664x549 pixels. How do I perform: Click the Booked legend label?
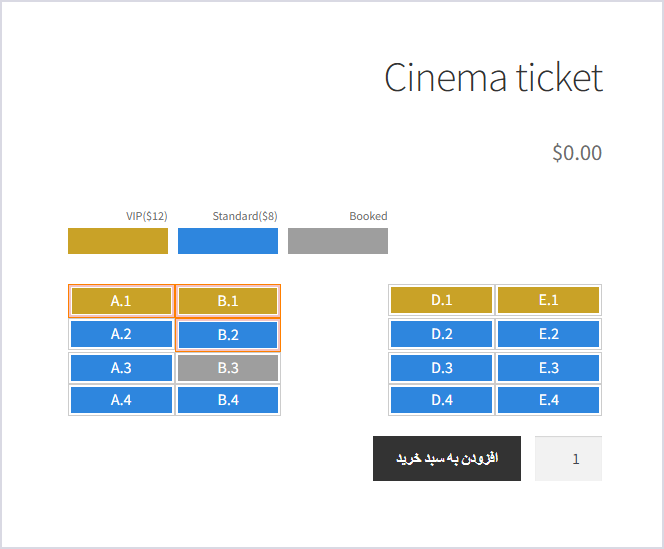(x=368, y=216)
